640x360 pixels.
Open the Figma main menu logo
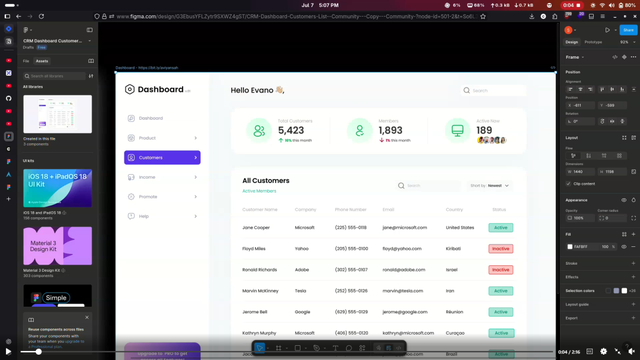coord(26,30)
